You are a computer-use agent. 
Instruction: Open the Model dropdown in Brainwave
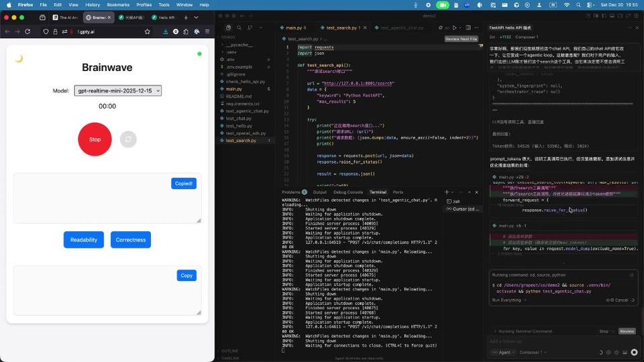click(x=118, y=90)
